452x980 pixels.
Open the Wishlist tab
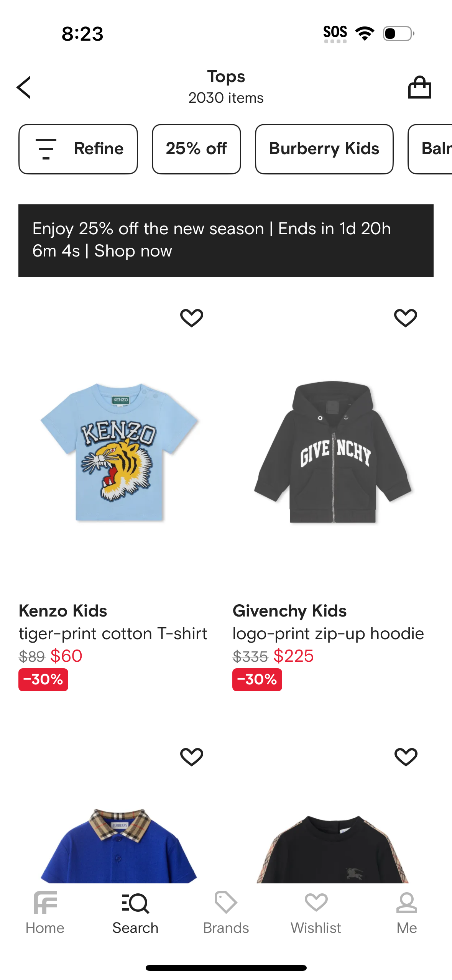316,913
